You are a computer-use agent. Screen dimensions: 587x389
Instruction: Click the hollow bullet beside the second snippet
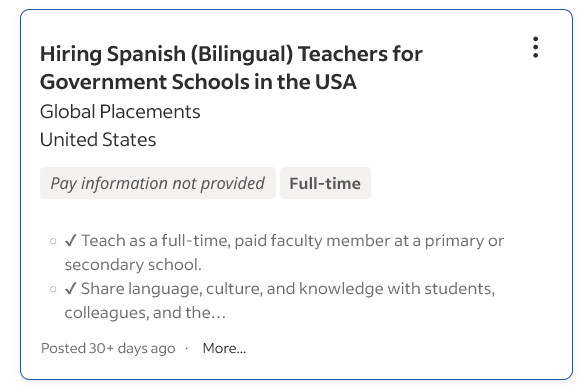point(53,289)
